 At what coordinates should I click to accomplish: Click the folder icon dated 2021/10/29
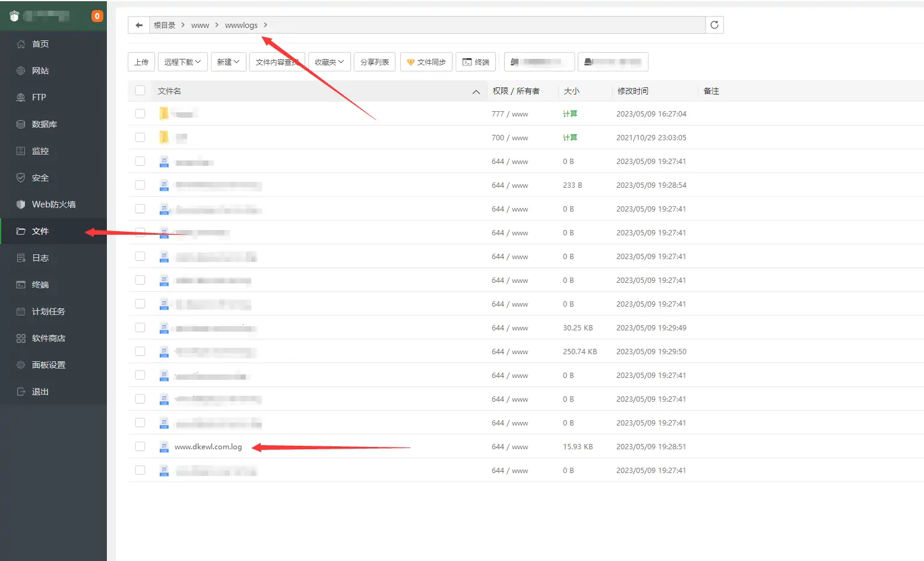(x=164, y=137)
